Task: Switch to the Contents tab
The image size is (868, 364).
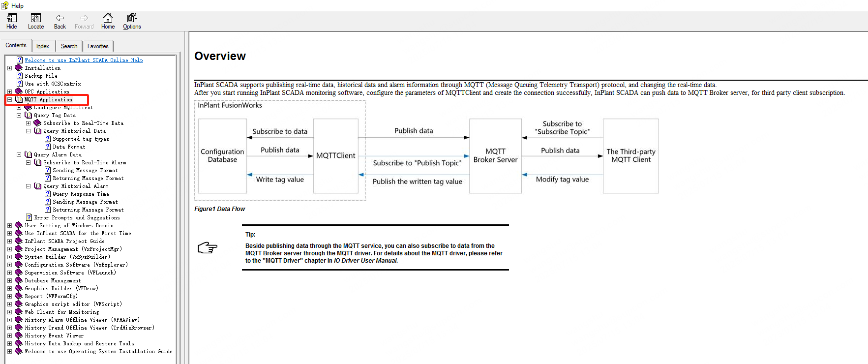Action: [x=16, y=45]
